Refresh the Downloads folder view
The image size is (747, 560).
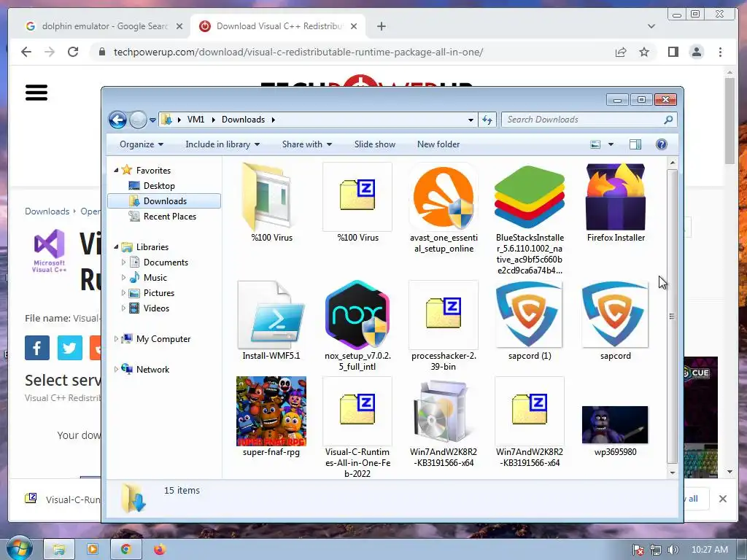487,120
